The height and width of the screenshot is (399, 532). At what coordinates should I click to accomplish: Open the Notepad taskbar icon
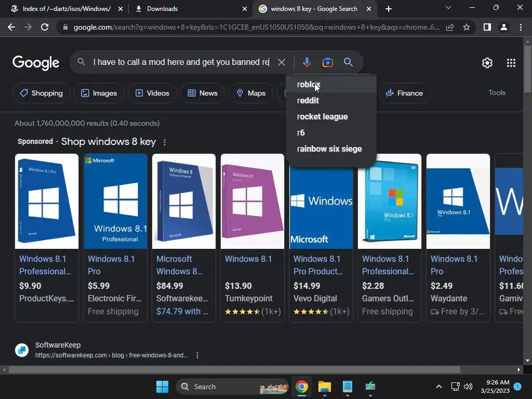click(348, 387)
